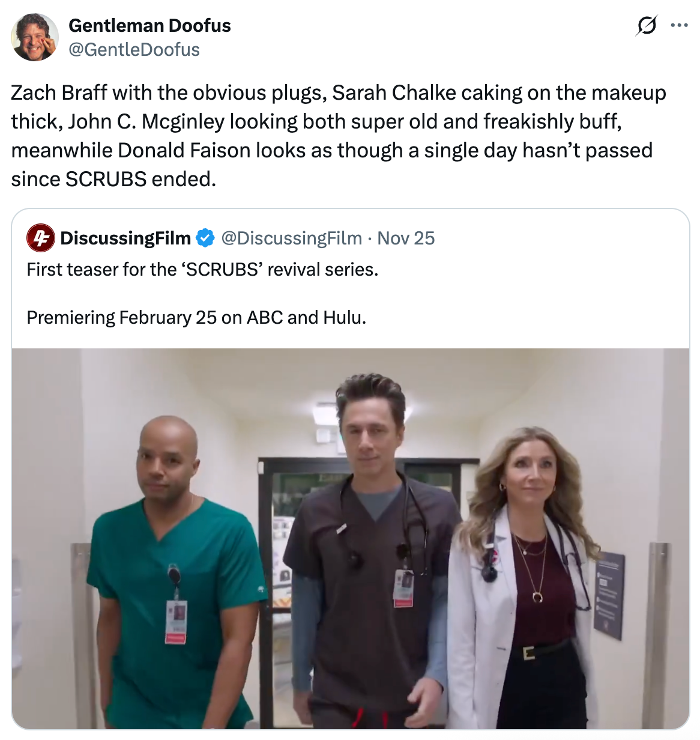Open the DiscussingFilm display name link
The height and width of the screenshot is (740, 700).
pos(125,238)
